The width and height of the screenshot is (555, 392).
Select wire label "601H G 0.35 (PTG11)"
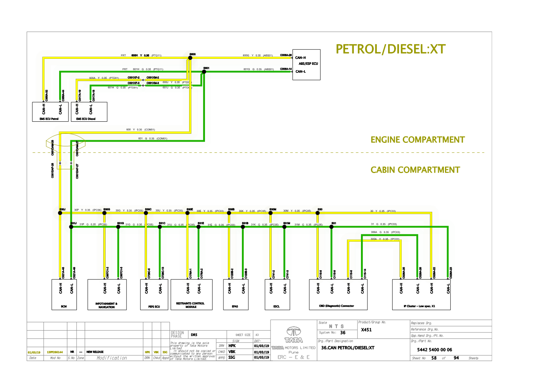tap(148, 69)
